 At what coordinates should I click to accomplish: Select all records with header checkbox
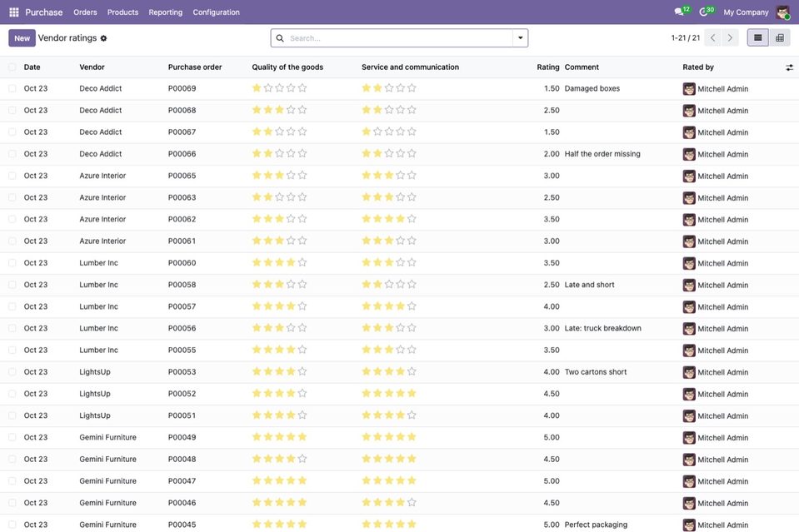pos(12,67)
